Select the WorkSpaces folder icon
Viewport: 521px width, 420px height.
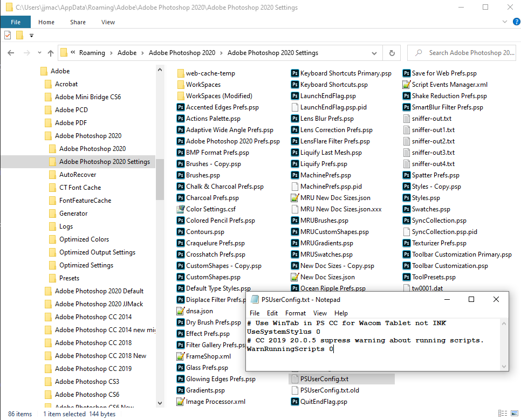181,85
